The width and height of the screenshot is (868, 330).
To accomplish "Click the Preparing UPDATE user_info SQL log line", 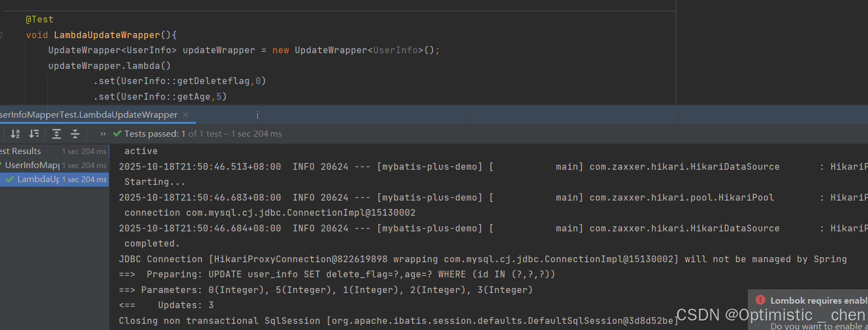I will point(337,275).
